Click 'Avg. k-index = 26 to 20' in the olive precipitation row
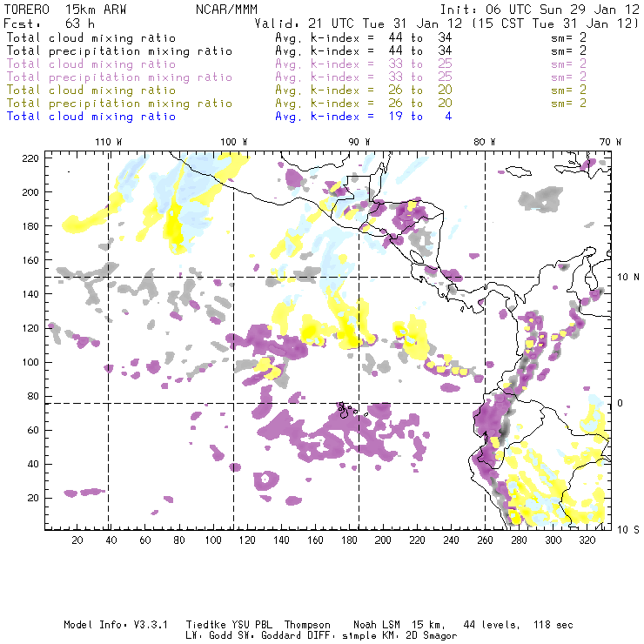Image resolution: width=644 pixels, height=644 pixels. coord(364,103)
